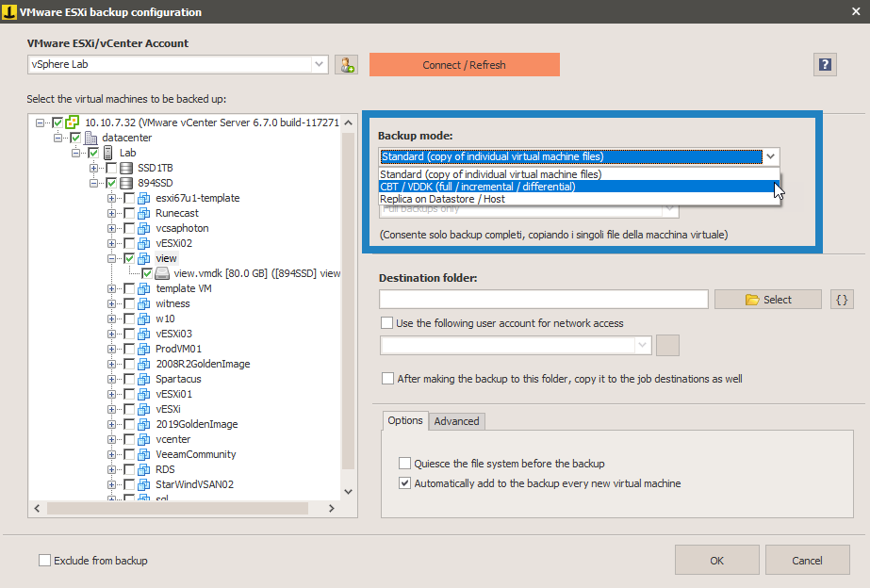Click the template VM icon

(x=144, y=288)
